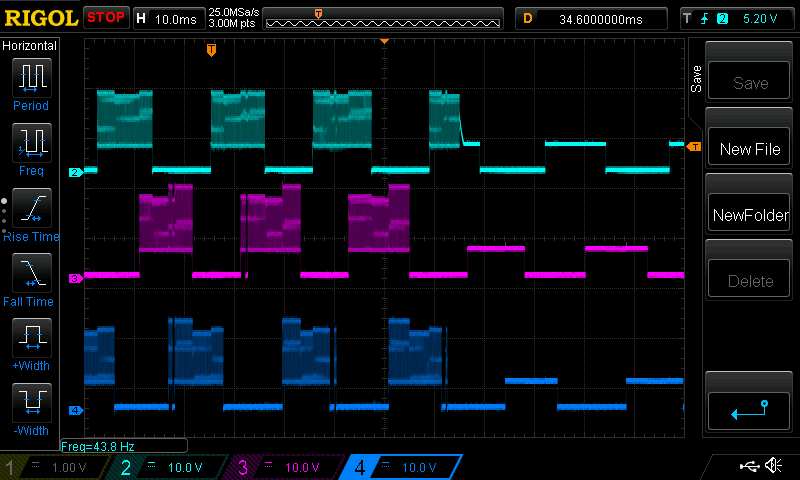The image size is (800, 480).
Task: Select the +Width measurement icon
Action: click(x=32, y=337)
